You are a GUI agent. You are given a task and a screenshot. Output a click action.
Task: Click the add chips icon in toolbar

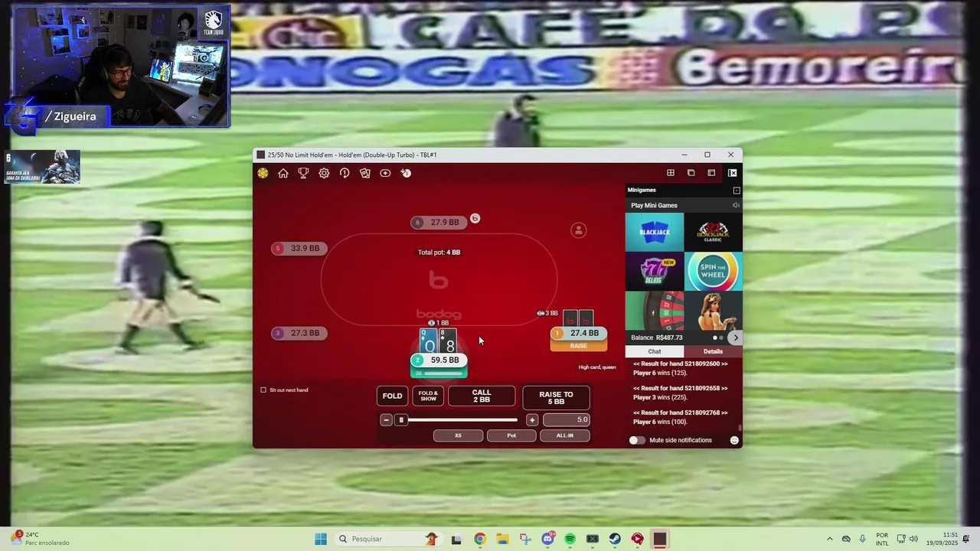406,173
